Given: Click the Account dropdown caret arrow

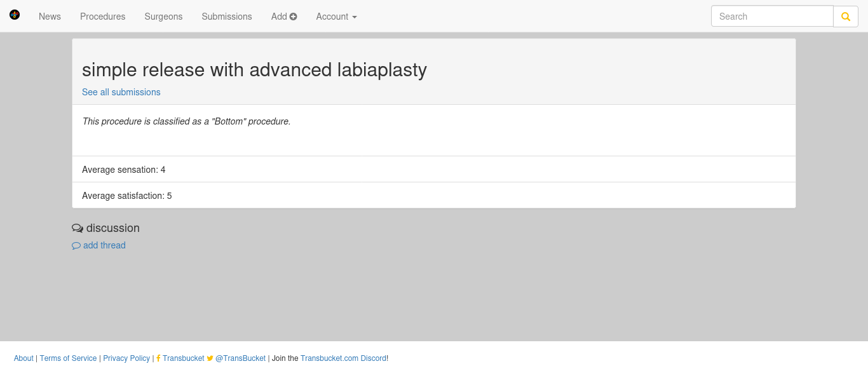Looking at the screenshot, I should [355, 17].
